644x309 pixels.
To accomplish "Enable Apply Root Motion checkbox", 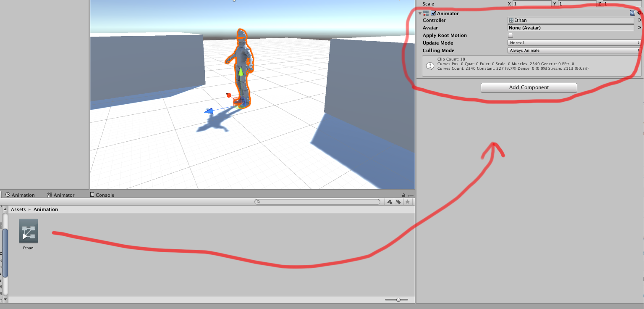I will (510, 35).
